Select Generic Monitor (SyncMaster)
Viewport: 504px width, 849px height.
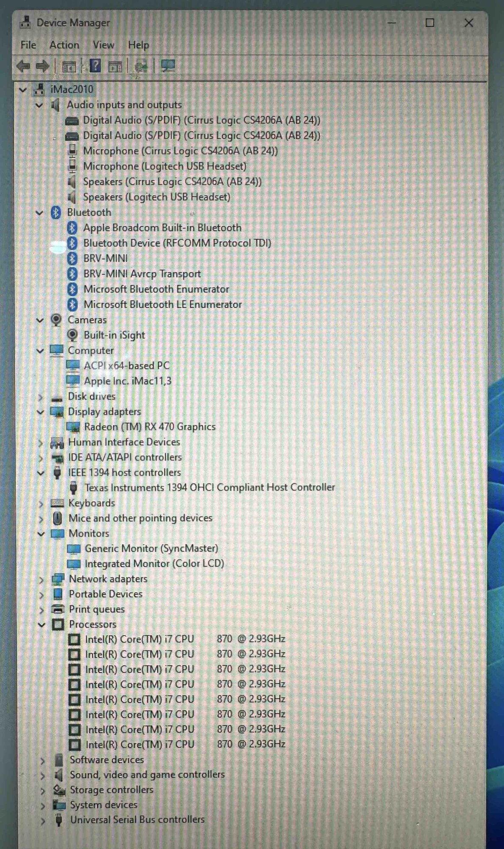151,548
